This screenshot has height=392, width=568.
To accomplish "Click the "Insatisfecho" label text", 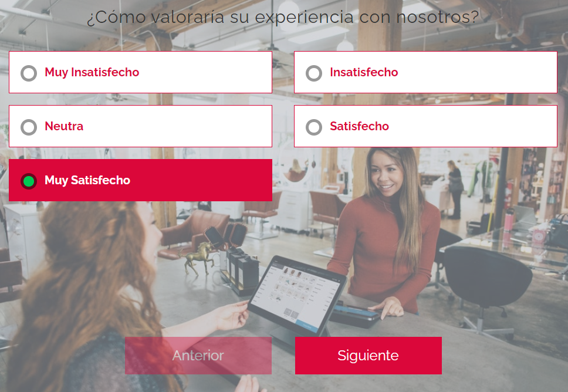I will [364, 72].
